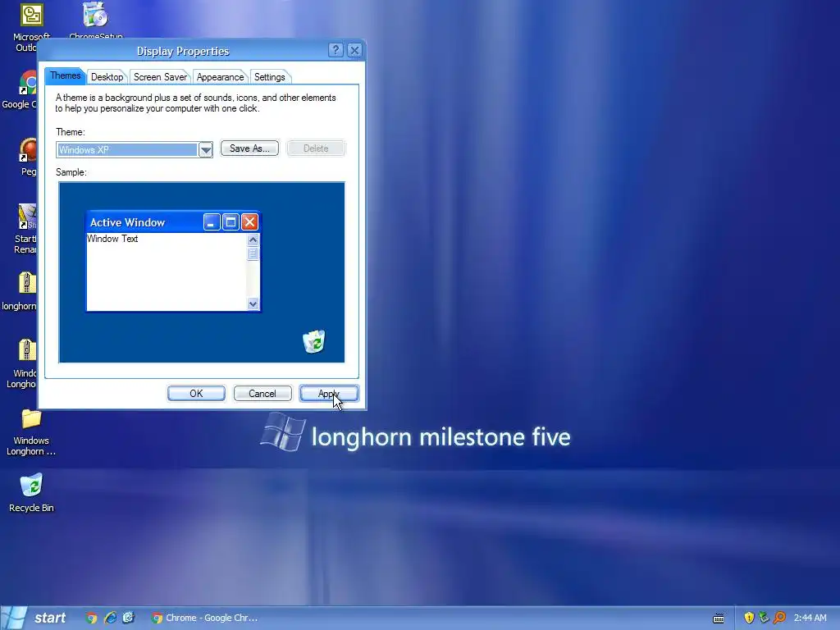The height and width of the screenshot is (630, 840).
Task: Click the help question mark in title bar
Action: [336, 50]
